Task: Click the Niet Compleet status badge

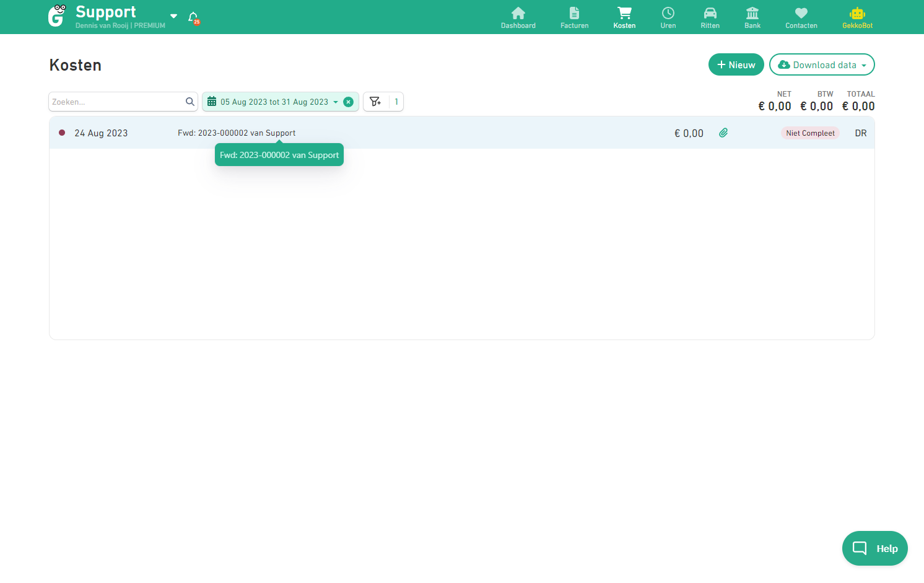Action: click(x=810, y=133)
